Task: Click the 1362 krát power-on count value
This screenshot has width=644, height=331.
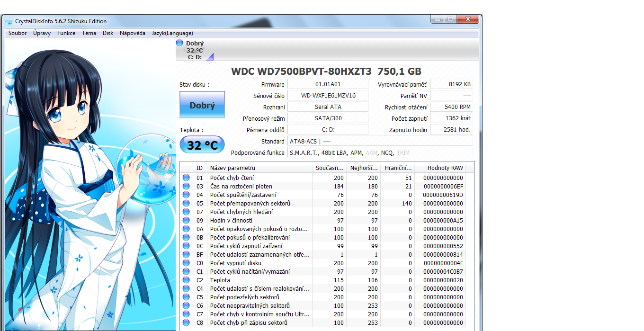Action: [x=451, y=118]
